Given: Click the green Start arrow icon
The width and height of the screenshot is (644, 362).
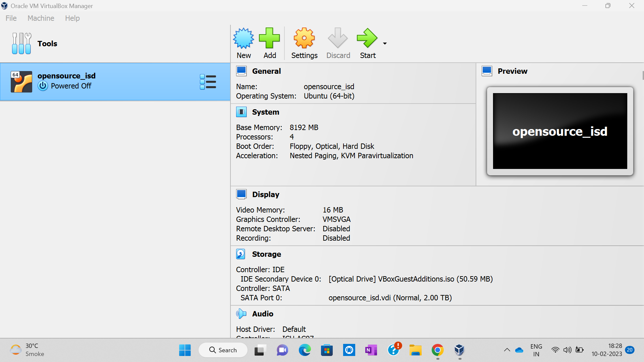Looking at the screenshot, I should point(367,38).
